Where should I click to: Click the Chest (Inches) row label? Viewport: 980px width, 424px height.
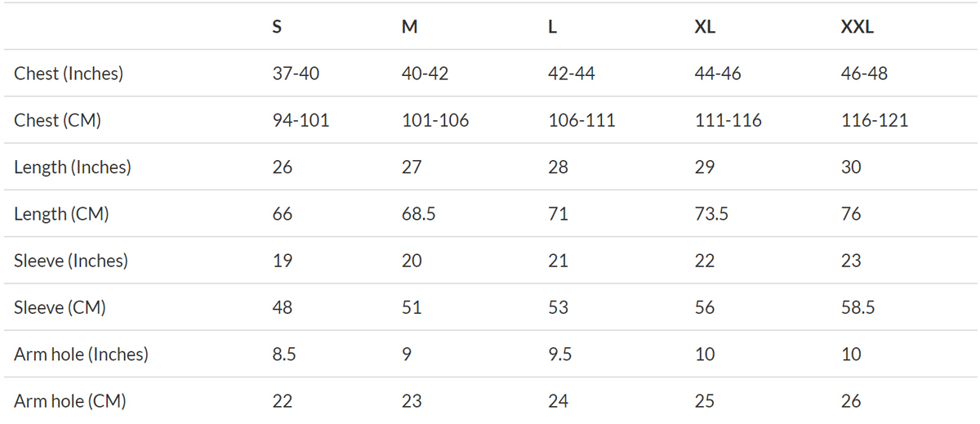point(69,74)
